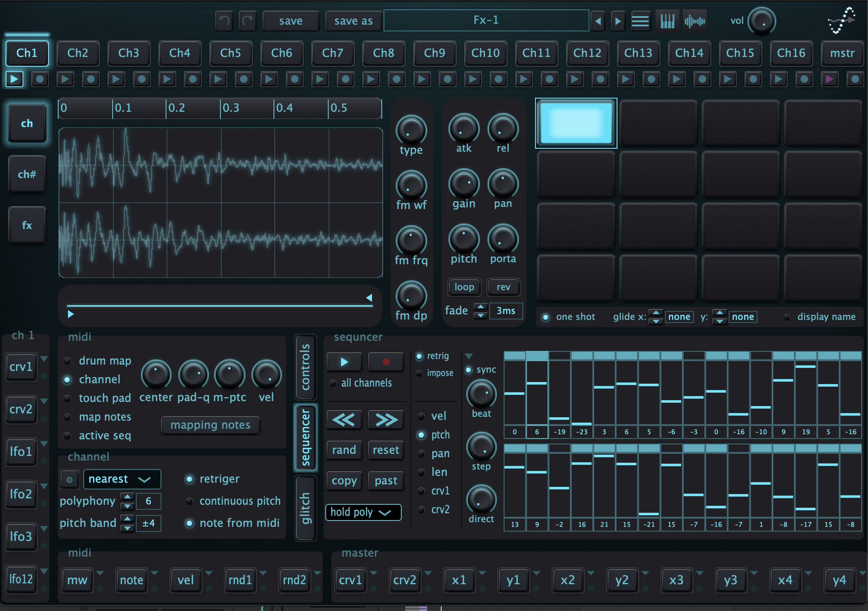Viewport: 868px width, 611px height.
Task: Click the undo arrow icon
Action: [224, 20]
